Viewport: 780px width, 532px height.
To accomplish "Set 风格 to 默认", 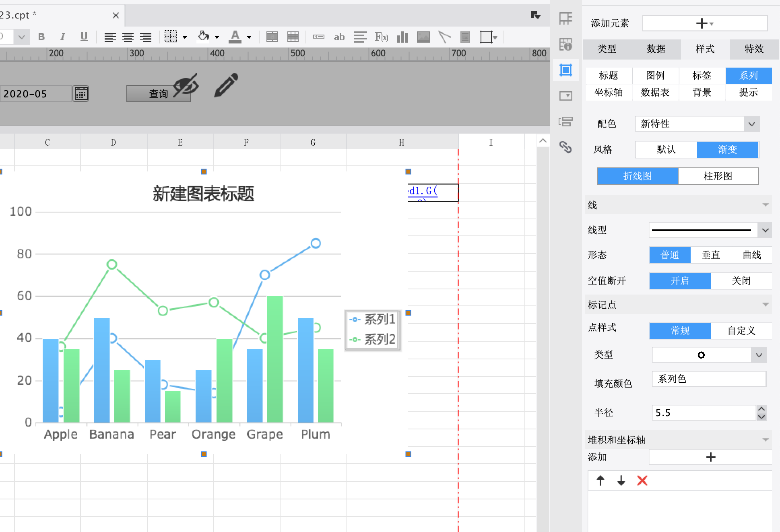I will (x=667, y=150).
